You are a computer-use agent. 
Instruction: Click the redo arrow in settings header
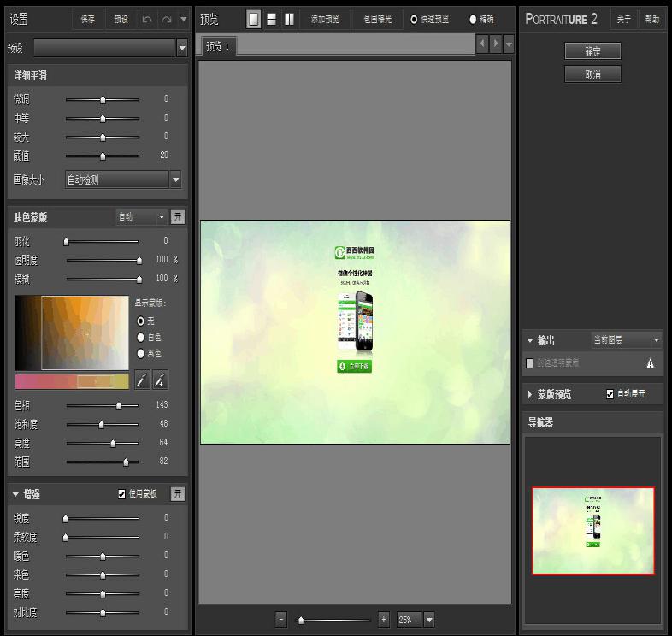(x=165, y=19)
